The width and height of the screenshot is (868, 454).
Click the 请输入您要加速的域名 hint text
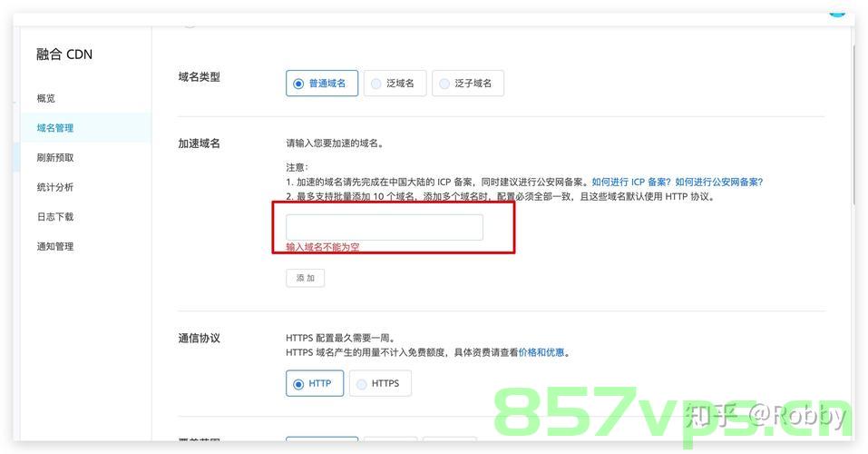tap(335, 143)
